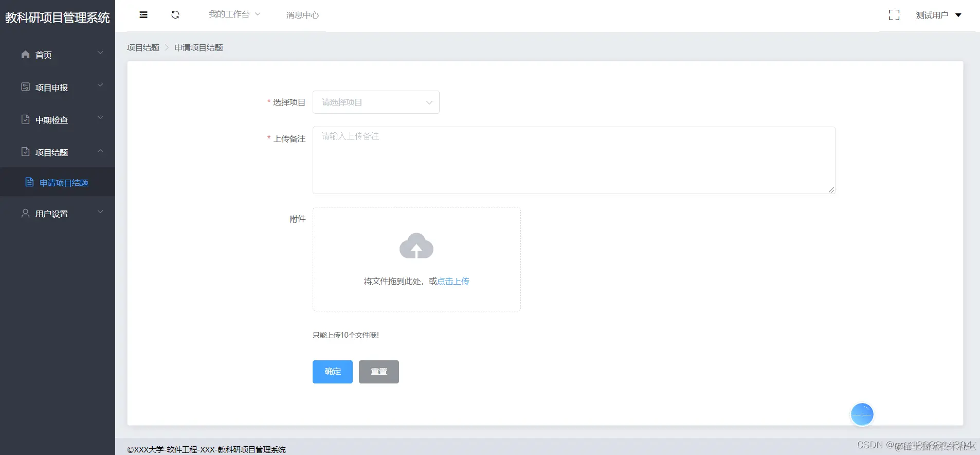980x455 pixels.
Task: Expand the 首页 menu chevron
Action: 100,52
